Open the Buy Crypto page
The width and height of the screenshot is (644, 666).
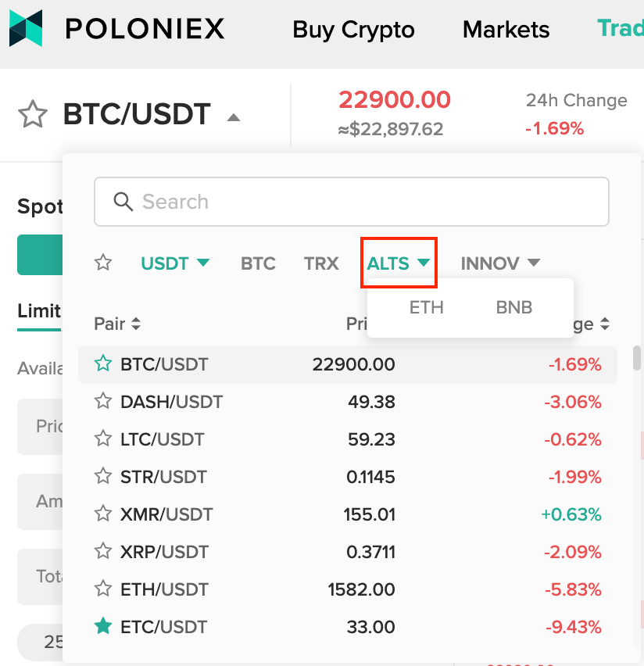tap(353, 30)
